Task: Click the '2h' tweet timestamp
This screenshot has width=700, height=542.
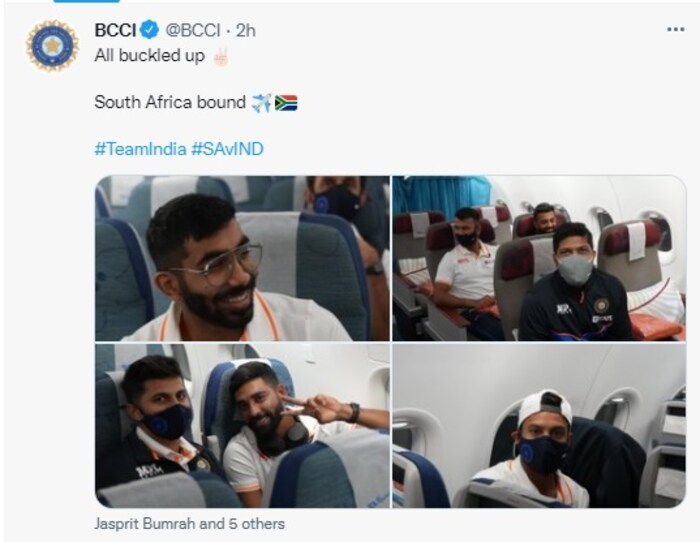Action: tap(246, 30)
